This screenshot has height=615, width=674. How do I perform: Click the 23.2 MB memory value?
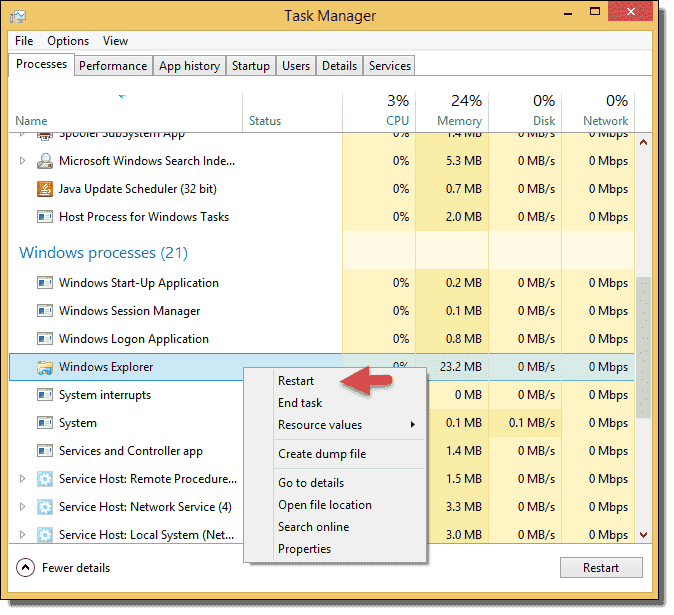pyautogui.click(x=460, y=367)
